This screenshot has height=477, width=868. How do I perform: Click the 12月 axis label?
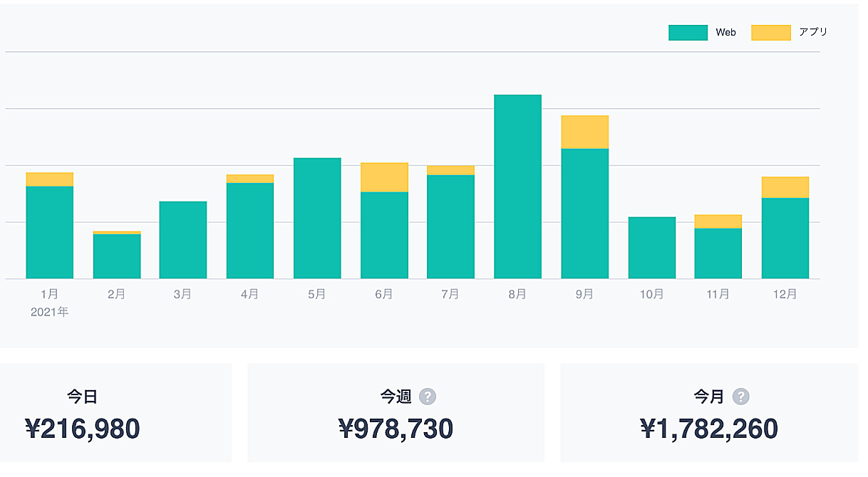[785, 294]
